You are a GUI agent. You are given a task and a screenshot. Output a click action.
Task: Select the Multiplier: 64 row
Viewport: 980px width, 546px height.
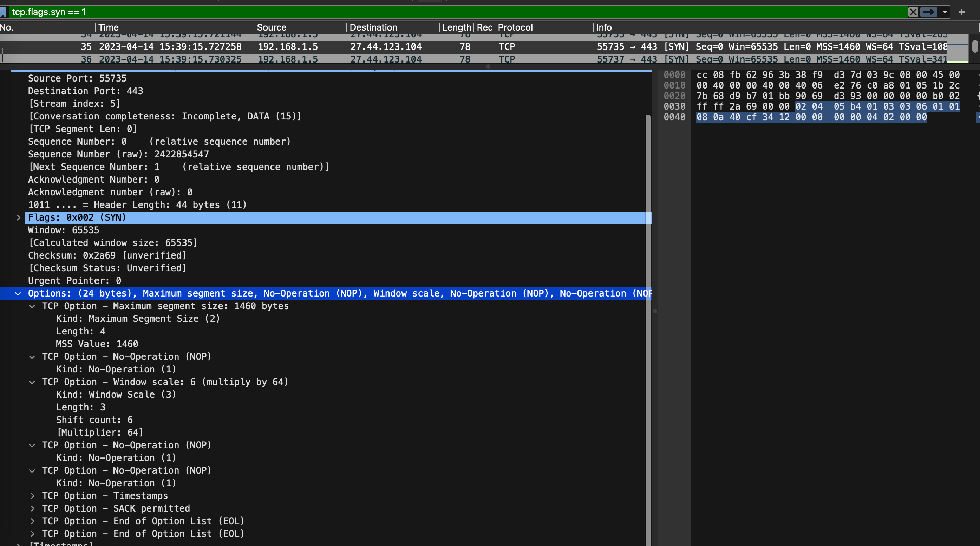[100, 433]
